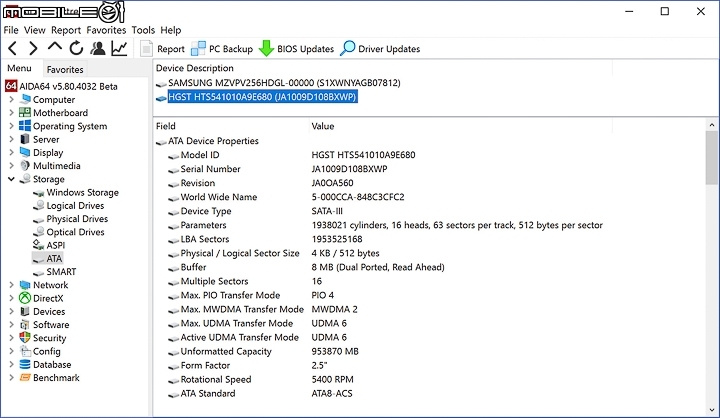Expand the DirectX tree node
Viewport: 720px width, 418px height.
11,298
